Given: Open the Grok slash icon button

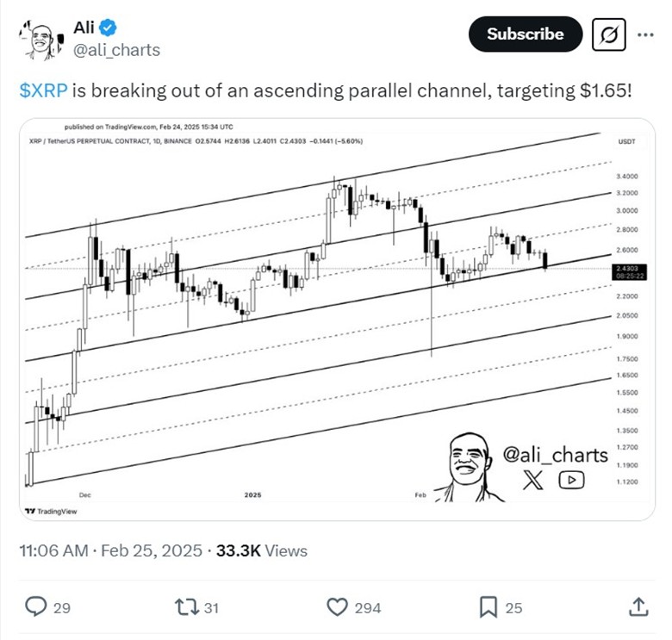Looking at the screenshot, I should [x=610, y=34].
